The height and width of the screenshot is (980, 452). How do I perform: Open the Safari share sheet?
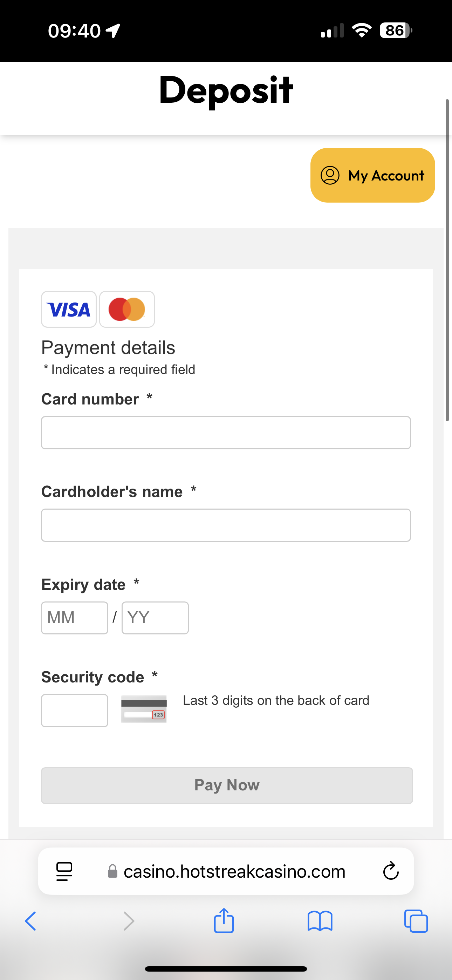point(224,920)
